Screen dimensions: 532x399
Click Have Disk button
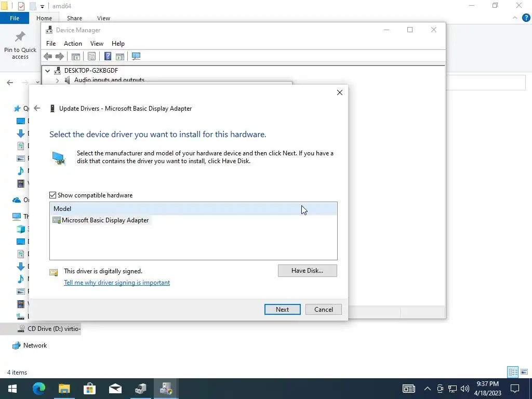point(308,271)
